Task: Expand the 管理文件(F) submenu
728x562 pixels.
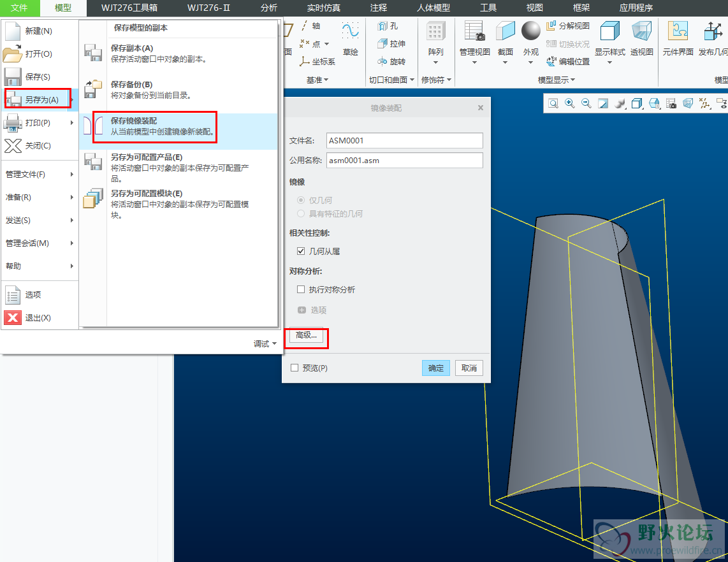Action: 72,175
